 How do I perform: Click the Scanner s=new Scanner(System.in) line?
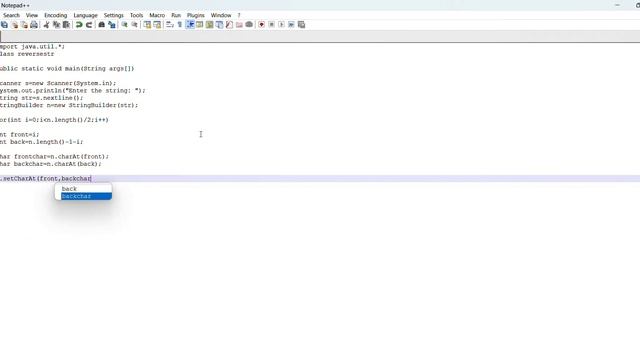[58, 83]
